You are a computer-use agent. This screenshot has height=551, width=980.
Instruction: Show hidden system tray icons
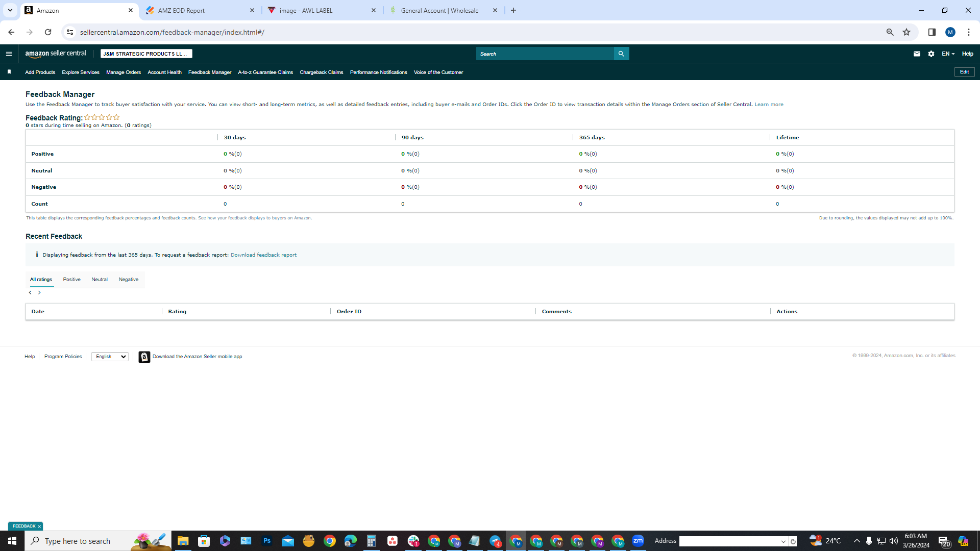point(856,541)
